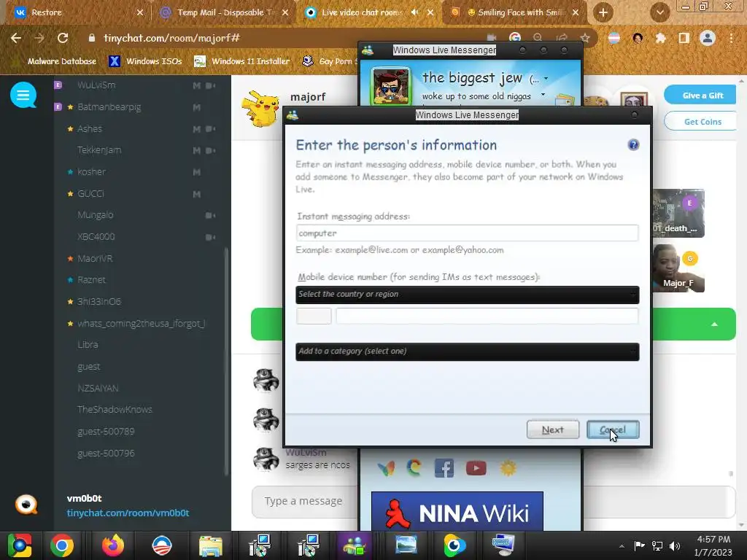
Task: Click the instant messaging address field
Action: (468, 233)
